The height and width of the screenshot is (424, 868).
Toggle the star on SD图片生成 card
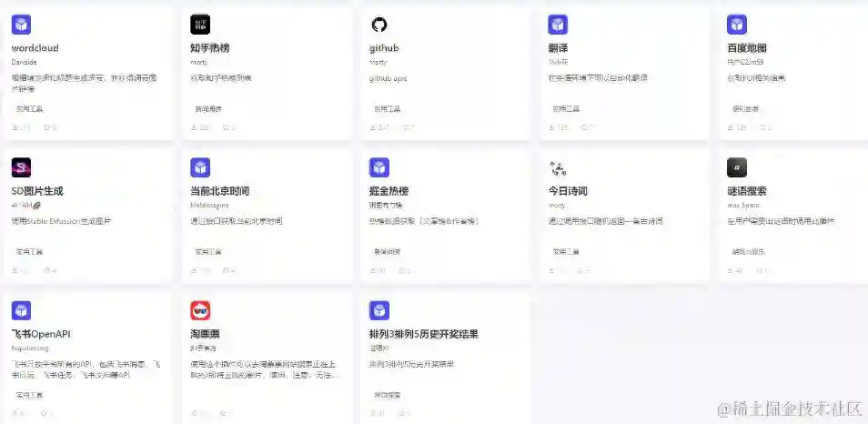[47, 270]
